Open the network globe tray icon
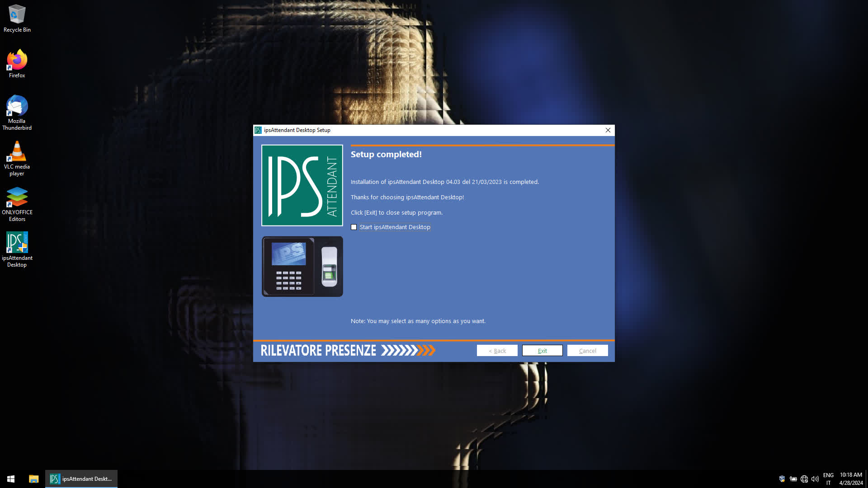This screenshot has width=868, height=488. click(804, 479)
